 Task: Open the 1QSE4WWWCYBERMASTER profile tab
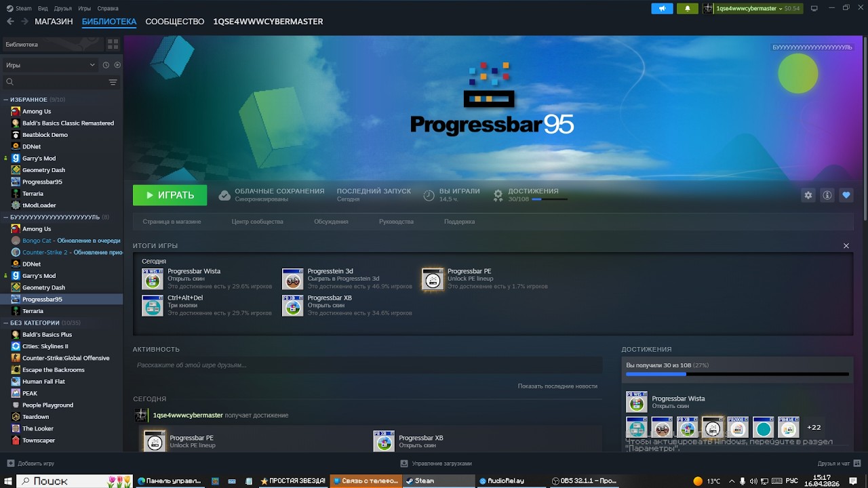268,22
